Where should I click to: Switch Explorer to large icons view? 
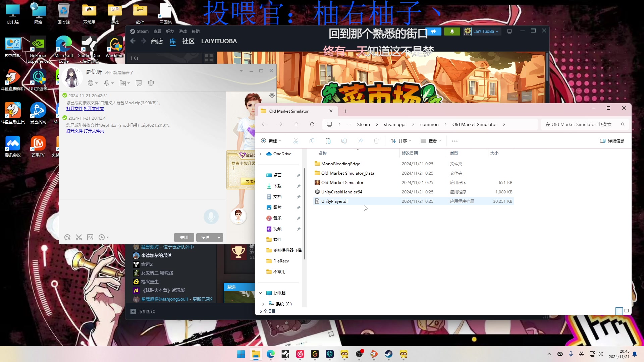[626, 311]
